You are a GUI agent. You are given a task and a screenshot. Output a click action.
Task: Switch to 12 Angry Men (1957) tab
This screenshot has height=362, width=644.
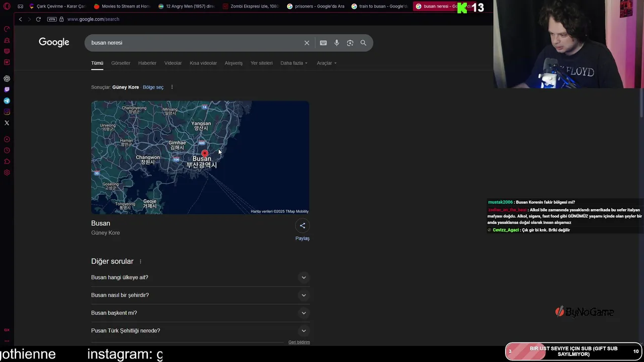[x=186, y=7]
